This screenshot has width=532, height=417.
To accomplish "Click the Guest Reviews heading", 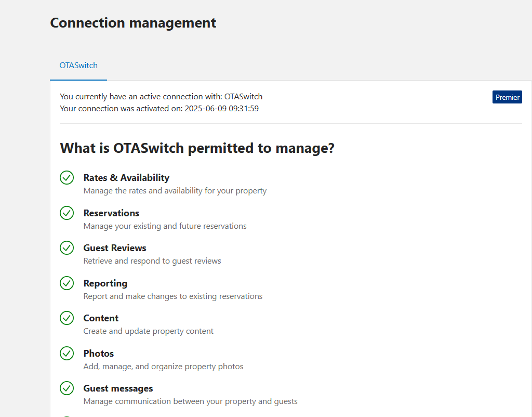I will click(x=115, y=248).
